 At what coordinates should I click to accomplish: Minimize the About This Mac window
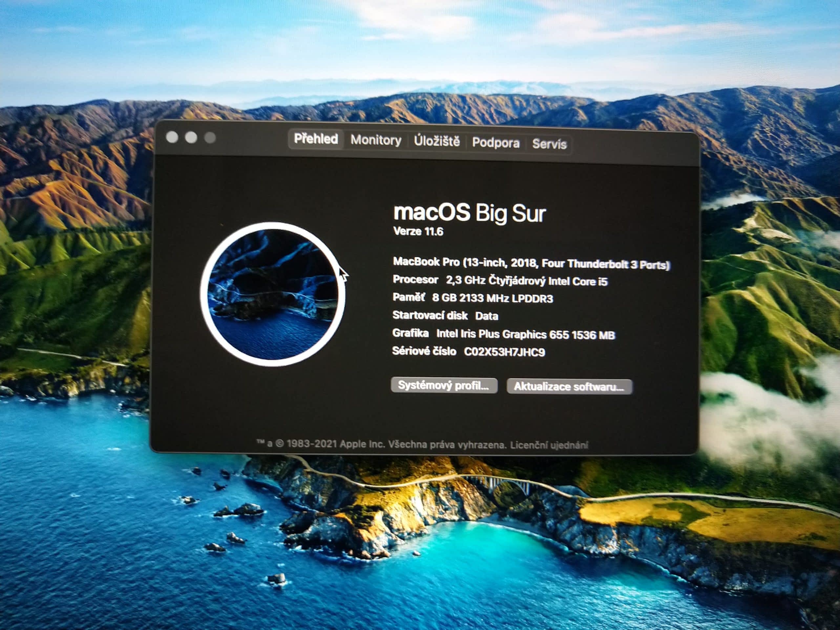tap(191, 137)
